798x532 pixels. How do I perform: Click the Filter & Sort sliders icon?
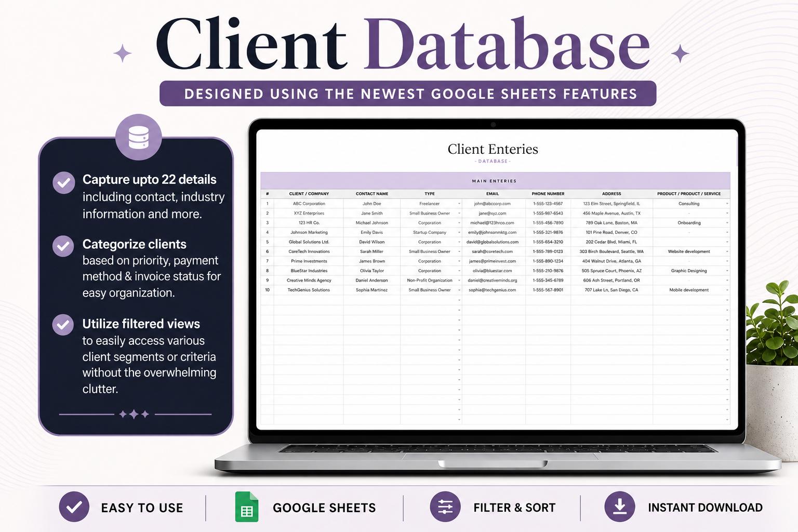[445, 507]
